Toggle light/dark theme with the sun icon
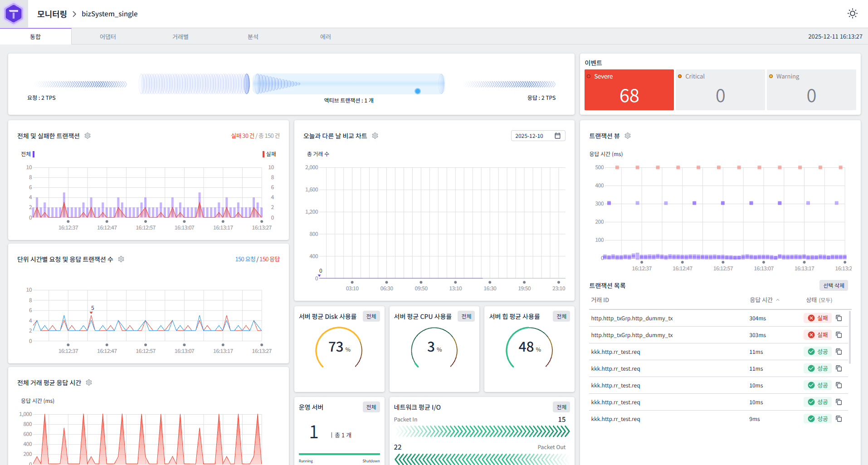The image size is (868, 465). 853,14
